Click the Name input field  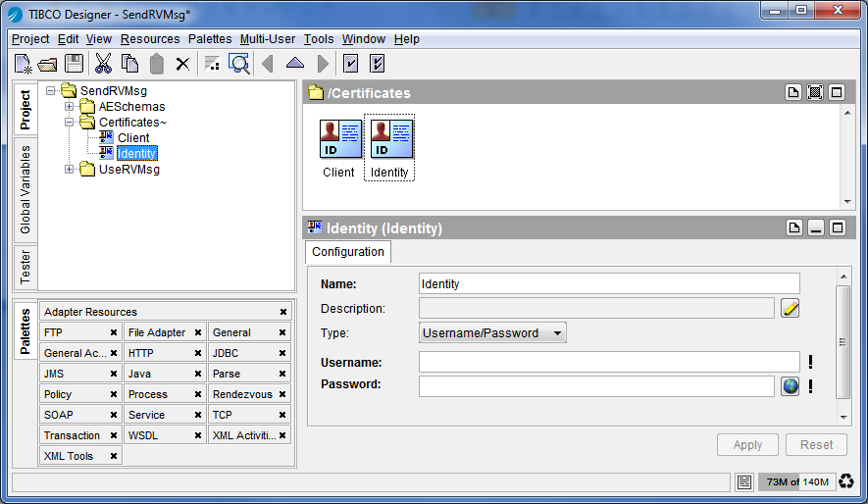pos(609,283)
